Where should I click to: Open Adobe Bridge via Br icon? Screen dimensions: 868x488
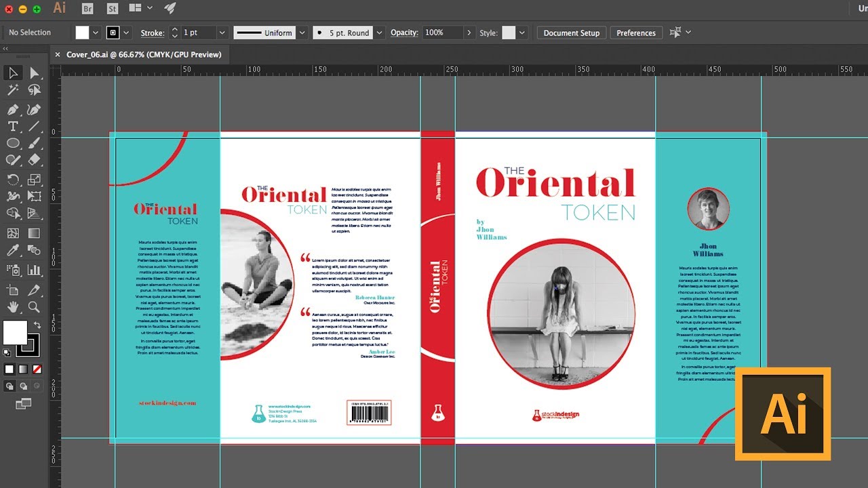pyautogui.click(x=87, y=9)
